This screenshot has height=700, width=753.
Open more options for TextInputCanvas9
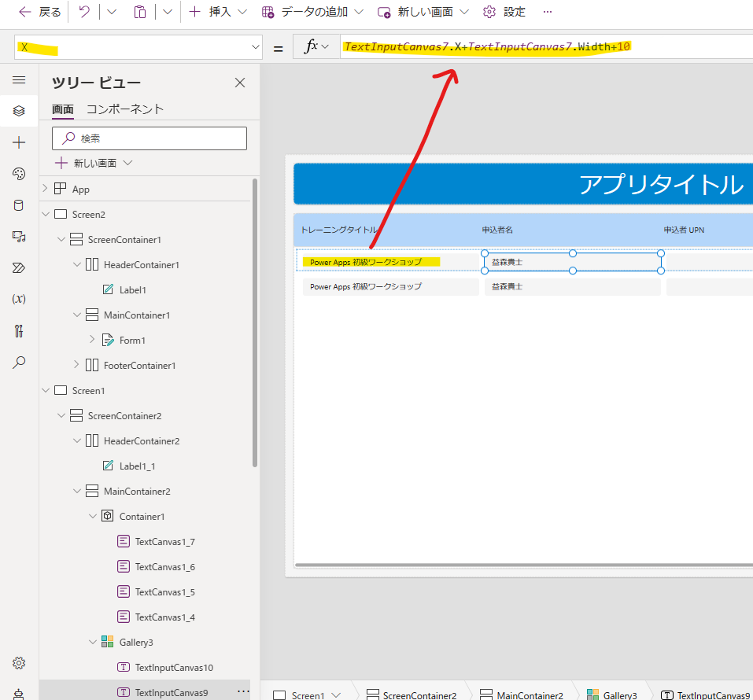[243, 691]
